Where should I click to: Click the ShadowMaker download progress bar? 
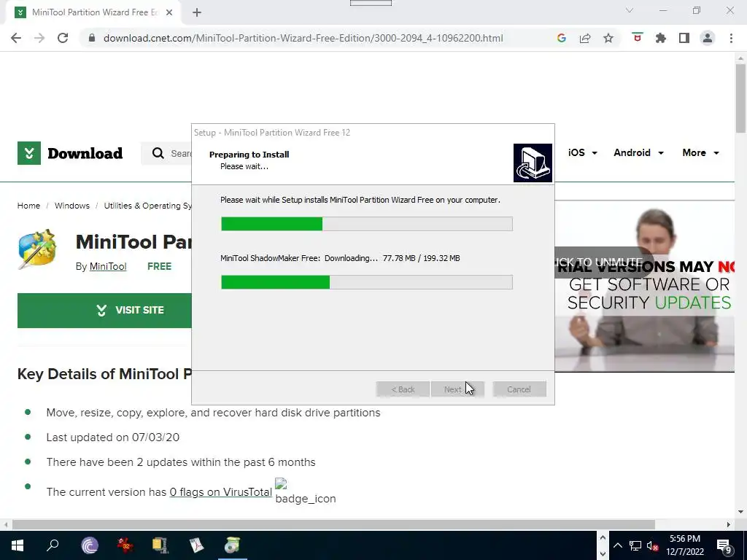(x=367, y=282)
